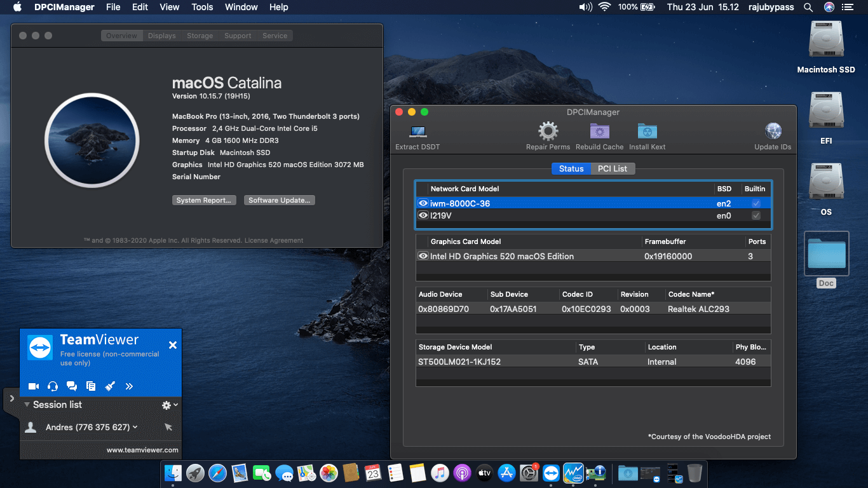Click the Update IDs globe icon

[773, 132]
